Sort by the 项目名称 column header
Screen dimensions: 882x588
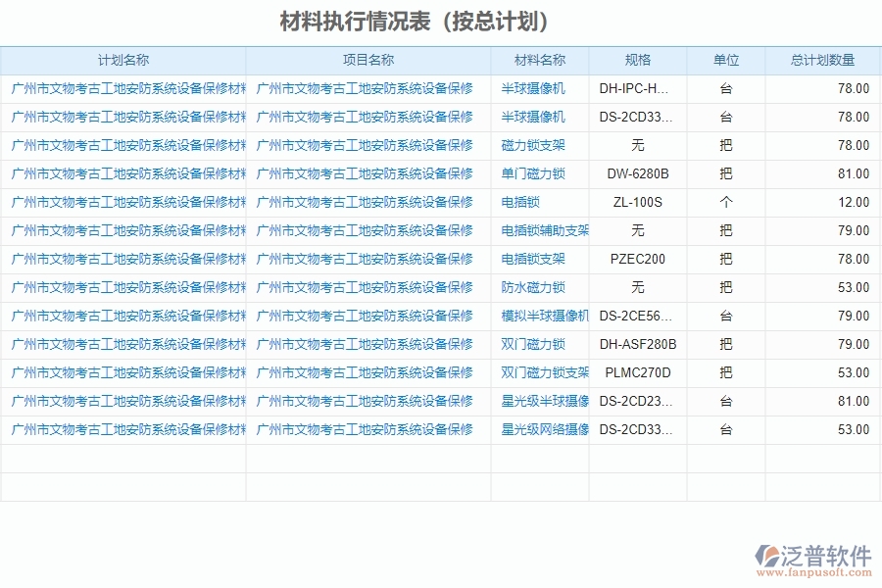[x=369, y=60]
